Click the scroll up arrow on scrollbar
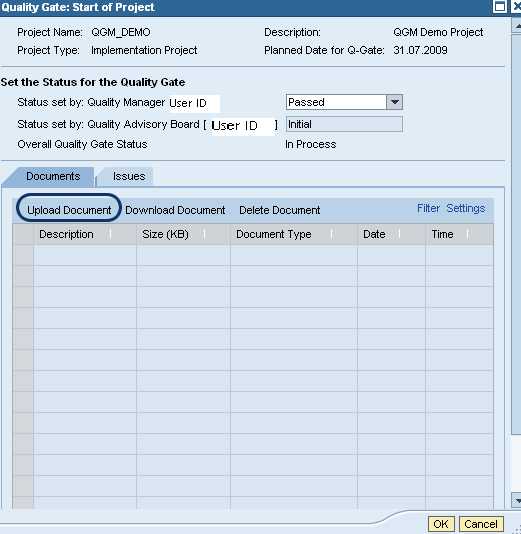Image resolution: width=521 pixels, height=534 pixels. tap(517, 26)
